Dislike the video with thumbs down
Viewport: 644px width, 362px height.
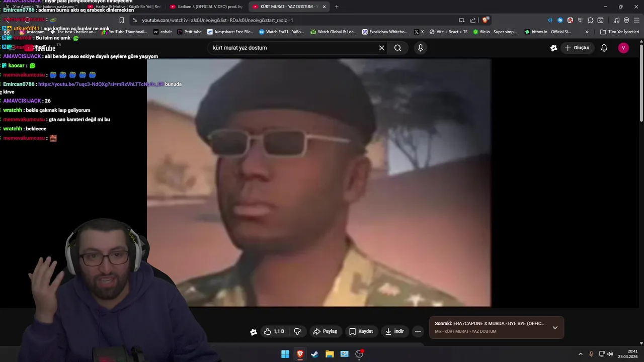click(297, 331)
